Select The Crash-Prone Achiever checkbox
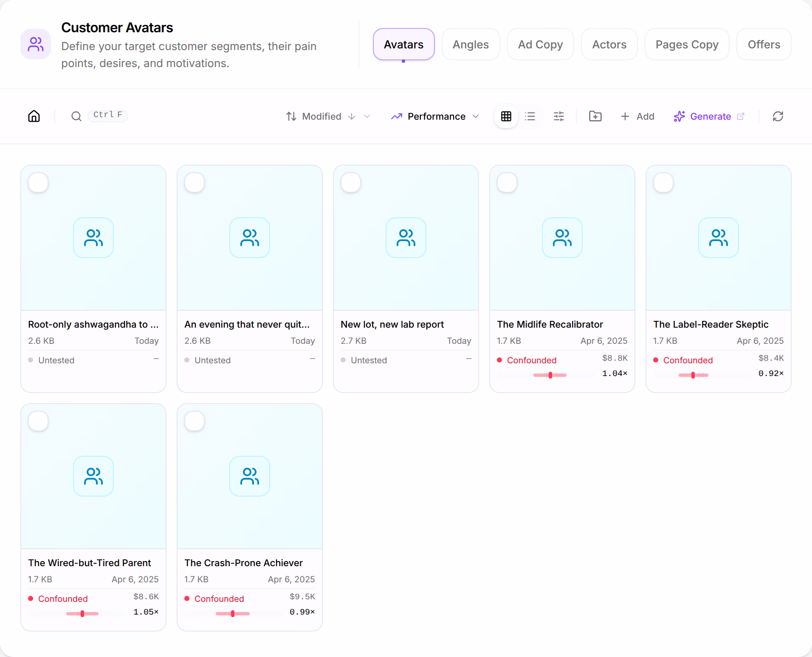This screenshot has width=812, height=657. tap(195, 421)
